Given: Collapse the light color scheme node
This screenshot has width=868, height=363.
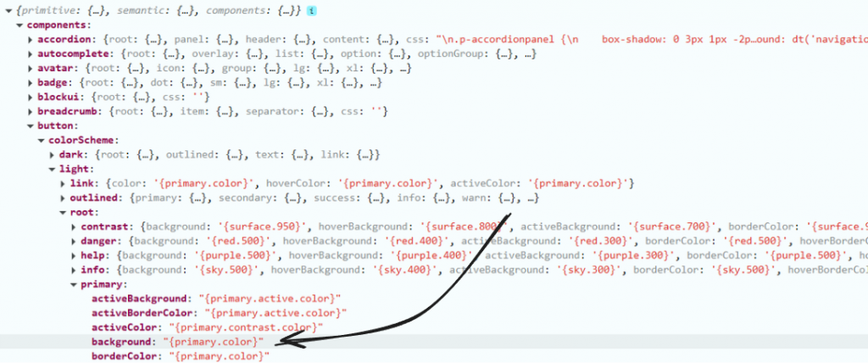Looking at the screenshot, I should (x=52, y=169).
